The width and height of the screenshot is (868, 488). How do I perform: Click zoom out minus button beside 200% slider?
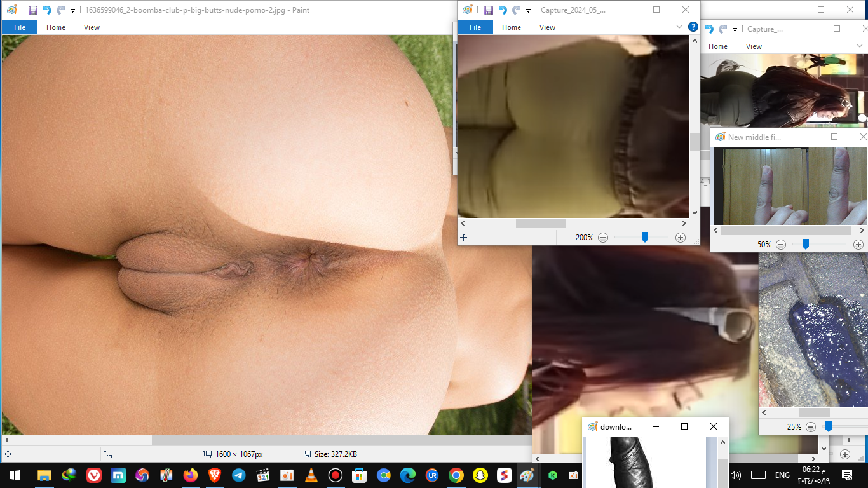(x=603, y=238)
